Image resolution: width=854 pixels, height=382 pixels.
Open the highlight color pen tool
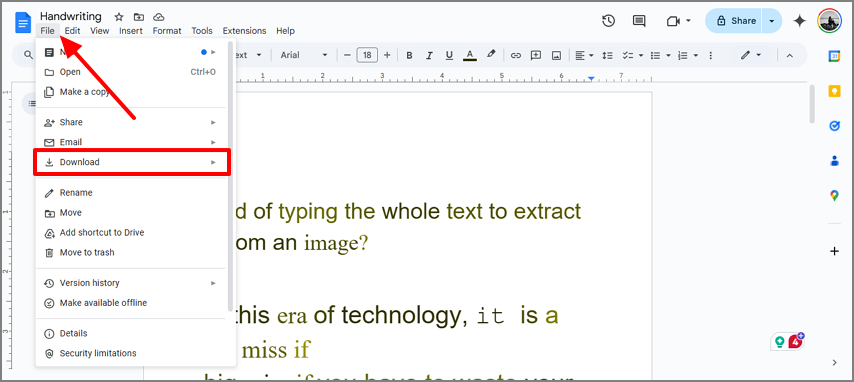[491, 55]
